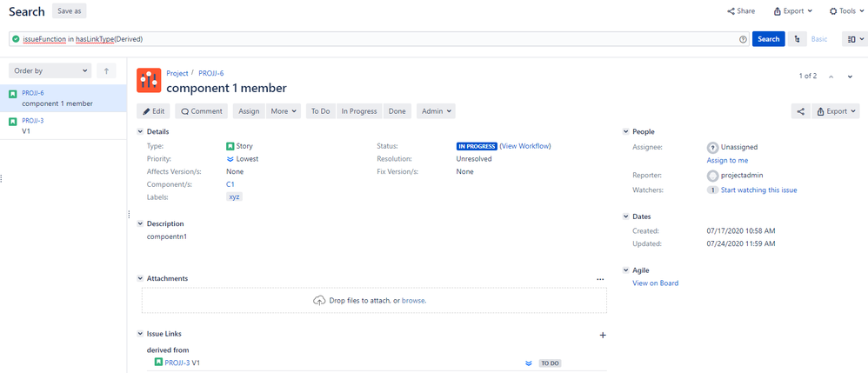
Task: Click the Save as button
Action: [70, 10]
